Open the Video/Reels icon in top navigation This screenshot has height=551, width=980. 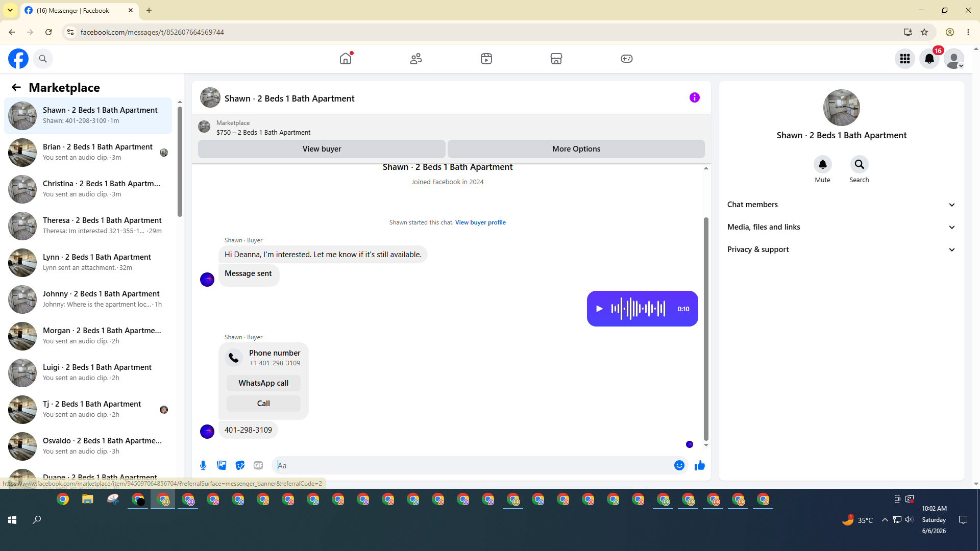pos(486,59)
